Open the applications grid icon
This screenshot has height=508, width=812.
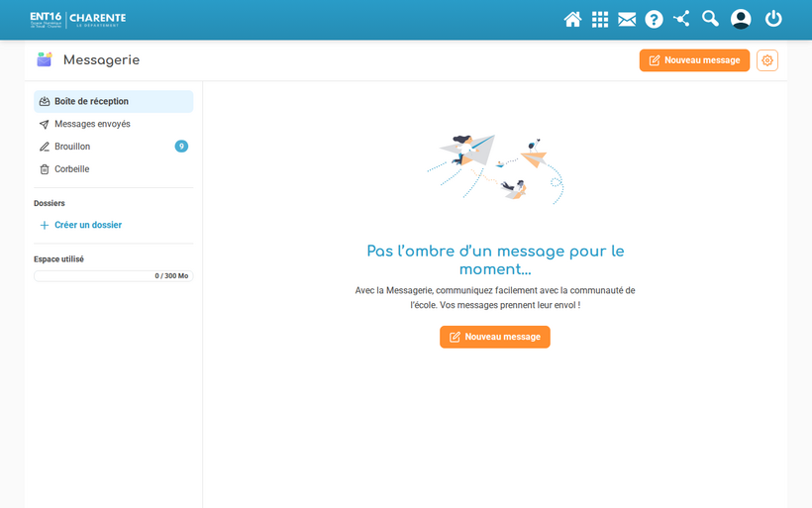click(600, 19)
